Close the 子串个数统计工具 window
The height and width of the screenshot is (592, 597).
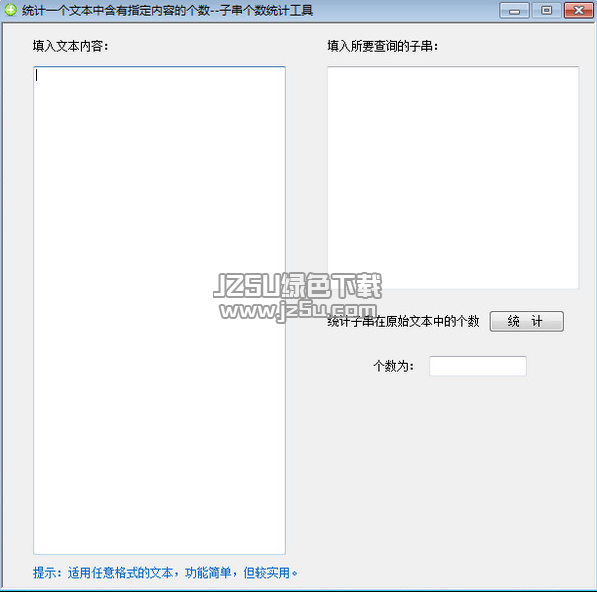click(x=578, y=10)
